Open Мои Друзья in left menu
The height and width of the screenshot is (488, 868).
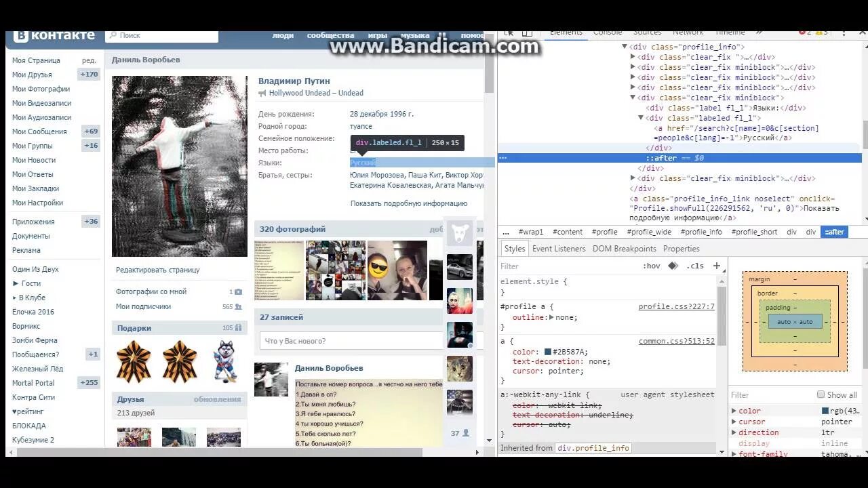coord(32,75)
